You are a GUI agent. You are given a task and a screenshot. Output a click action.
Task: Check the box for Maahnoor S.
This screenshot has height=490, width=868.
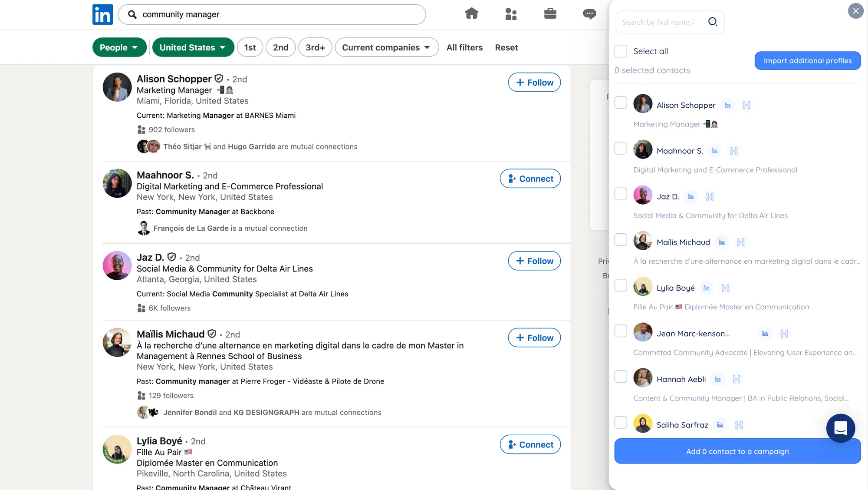[621, 148]
